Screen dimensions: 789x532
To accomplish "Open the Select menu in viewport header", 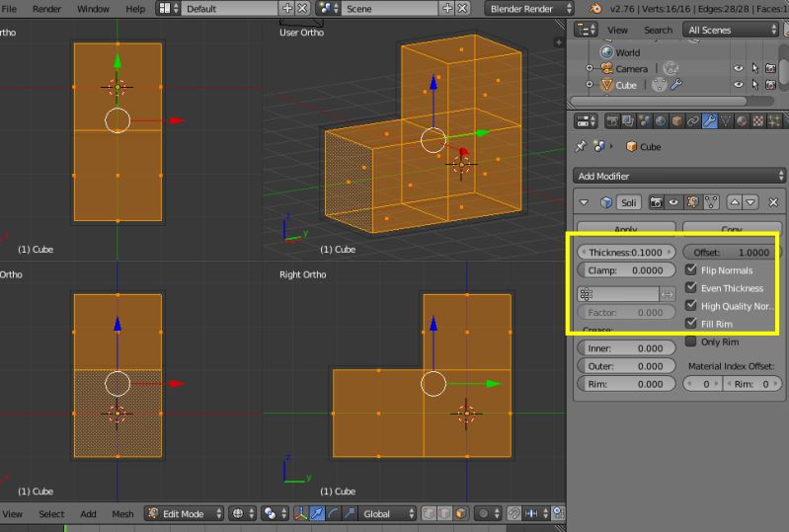I will tap(51, 513).
